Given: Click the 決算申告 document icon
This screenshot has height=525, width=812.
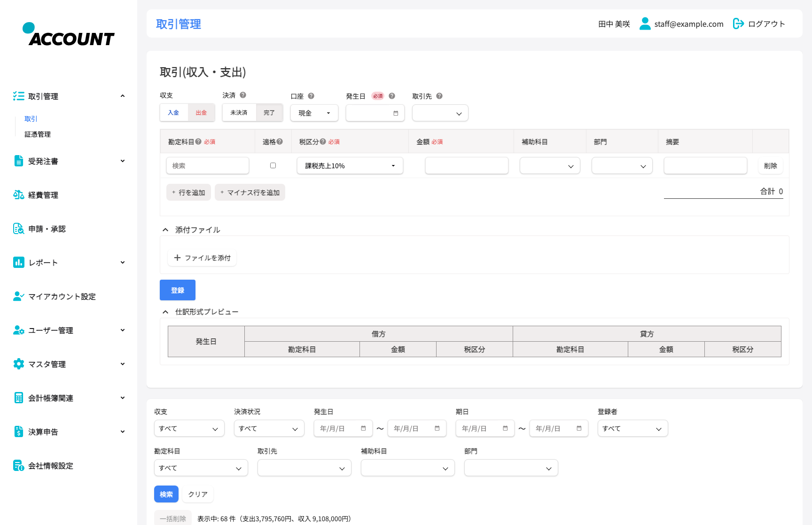Looking at the screenshot, I should click(19, 431).
